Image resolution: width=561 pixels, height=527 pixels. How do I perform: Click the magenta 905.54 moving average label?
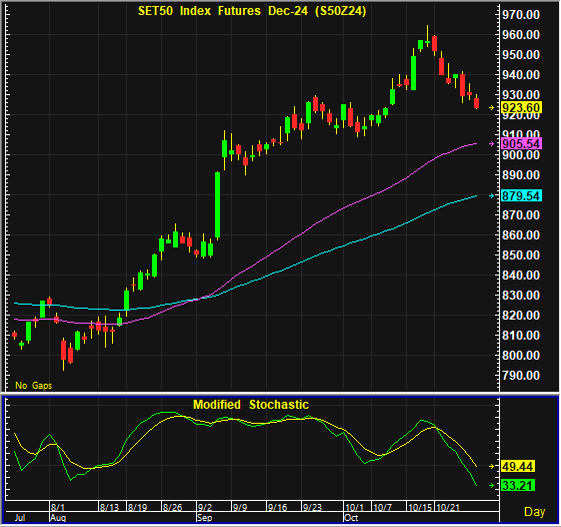coord(522,143)
